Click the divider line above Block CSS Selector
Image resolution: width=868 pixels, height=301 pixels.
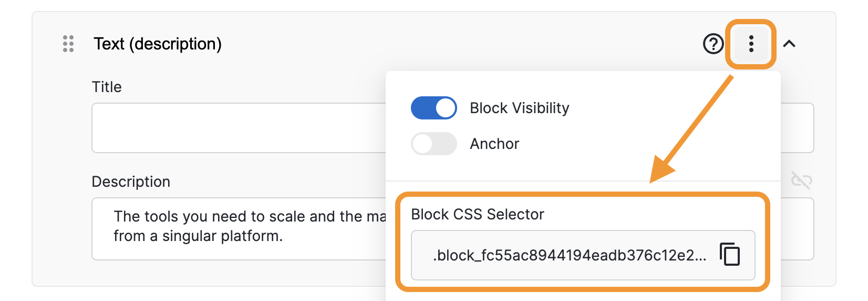click(x=583, y=181)
